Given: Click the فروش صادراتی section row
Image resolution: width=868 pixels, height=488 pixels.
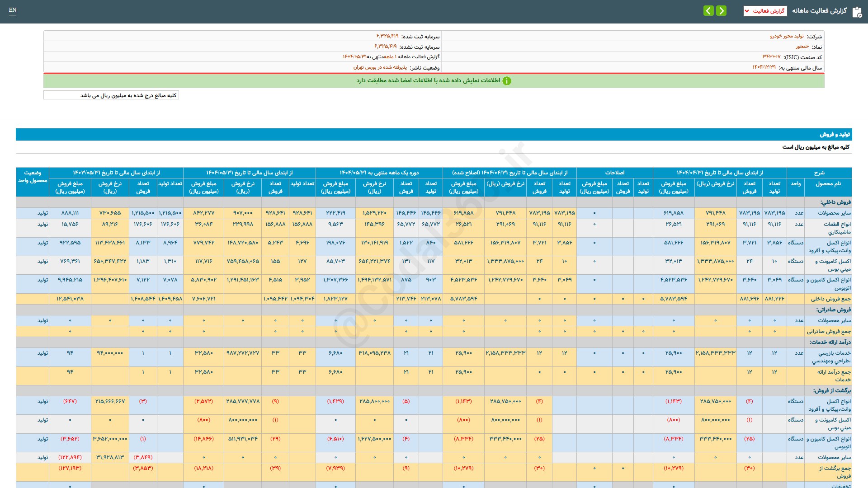Looking at the screenshot, I should [x=833, y=310].
